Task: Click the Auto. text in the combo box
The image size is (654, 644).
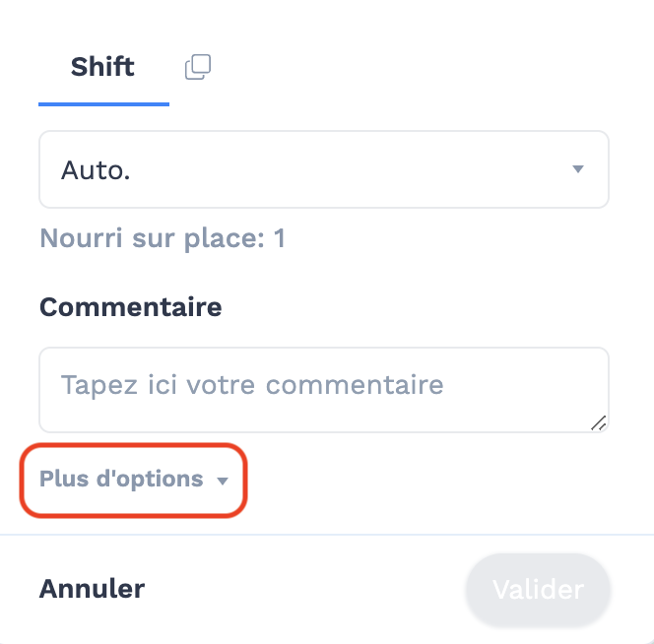Action: [x=96, y=170]
